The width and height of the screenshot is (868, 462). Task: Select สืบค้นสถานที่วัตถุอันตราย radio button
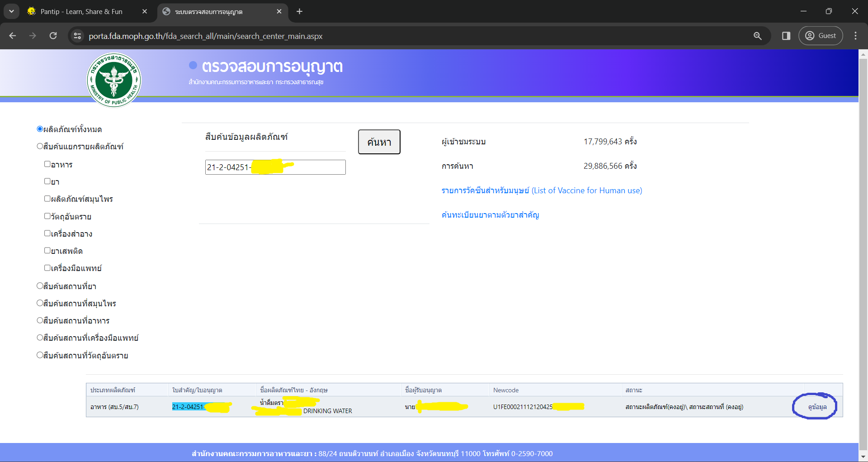click(x=40, y=355)
